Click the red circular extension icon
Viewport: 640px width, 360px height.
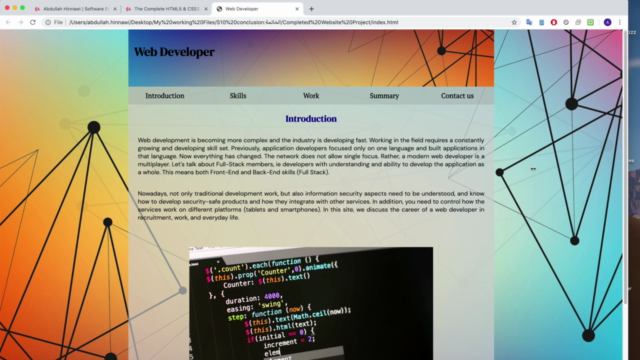coord(553,22)
